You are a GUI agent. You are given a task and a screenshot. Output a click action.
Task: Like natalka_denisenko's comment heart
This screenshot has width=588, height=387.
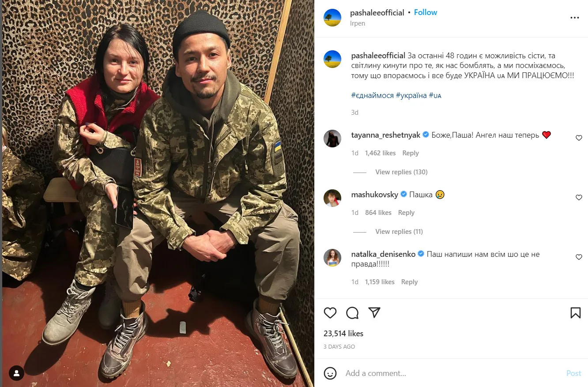point(579,257)
